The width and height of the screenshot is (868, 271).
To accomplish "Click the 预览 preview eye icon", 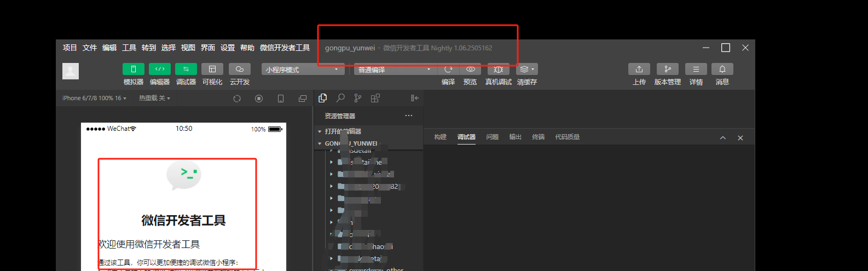I will point(470,69).
